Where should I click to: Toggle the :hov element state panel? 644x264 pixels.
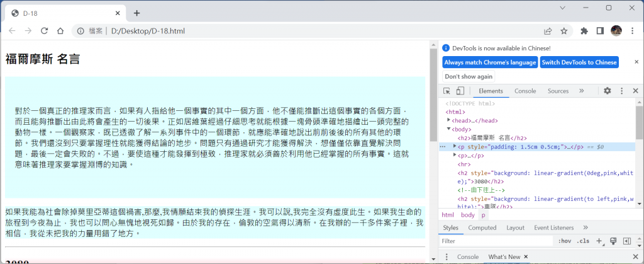click(565, 241)
